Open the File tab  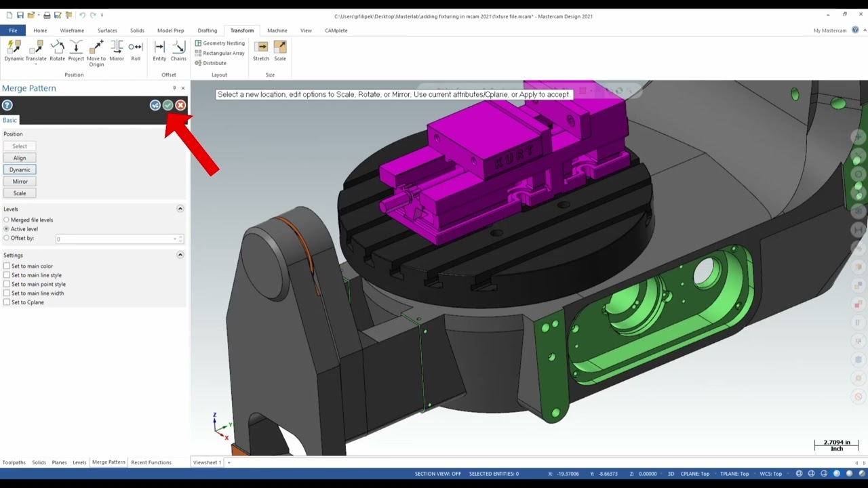coord(13,30)
